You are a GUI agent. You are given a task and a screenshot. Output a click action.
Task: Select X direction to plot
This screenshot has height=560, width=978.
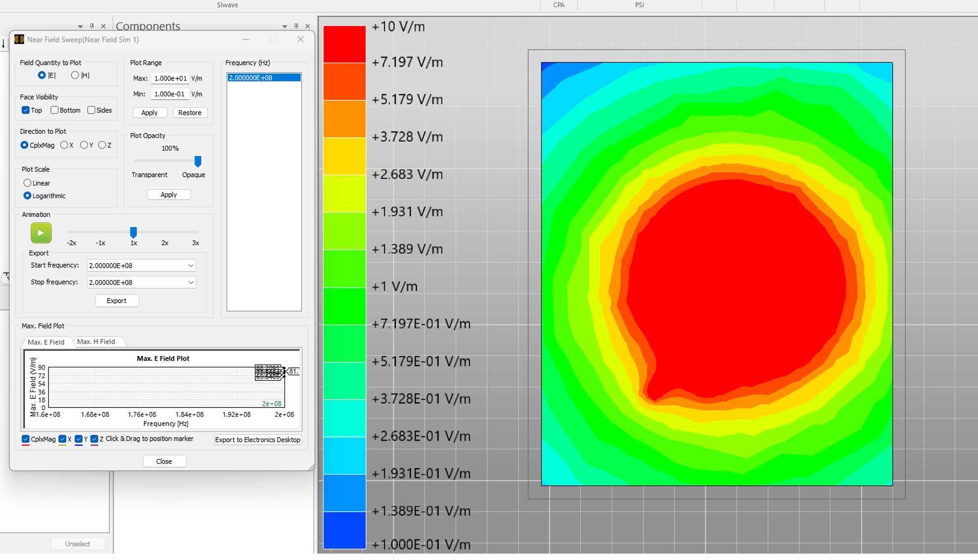point(64,145)
